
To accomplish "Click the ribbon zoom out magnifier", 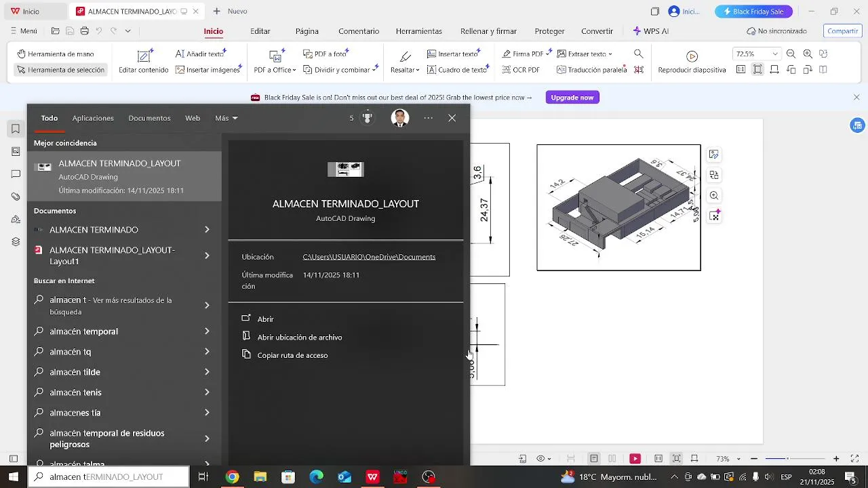I will point(791,54).
